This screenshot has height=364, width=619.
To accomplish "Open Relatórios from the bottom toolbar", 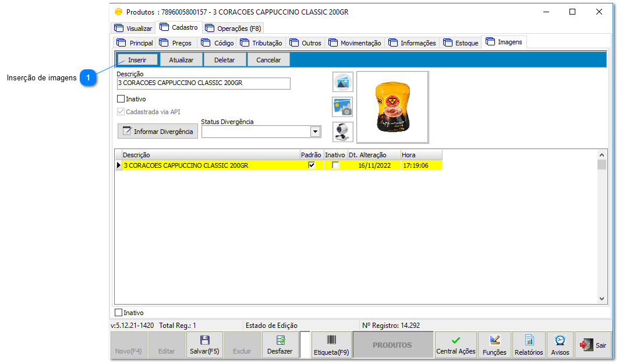I will (528, 345).
